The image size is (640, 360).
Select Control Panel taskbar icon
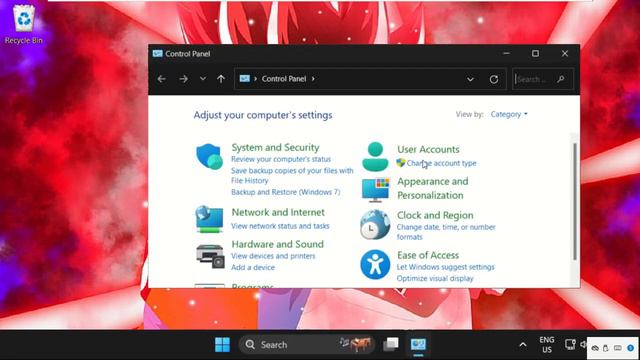click(x=418, y=344)
